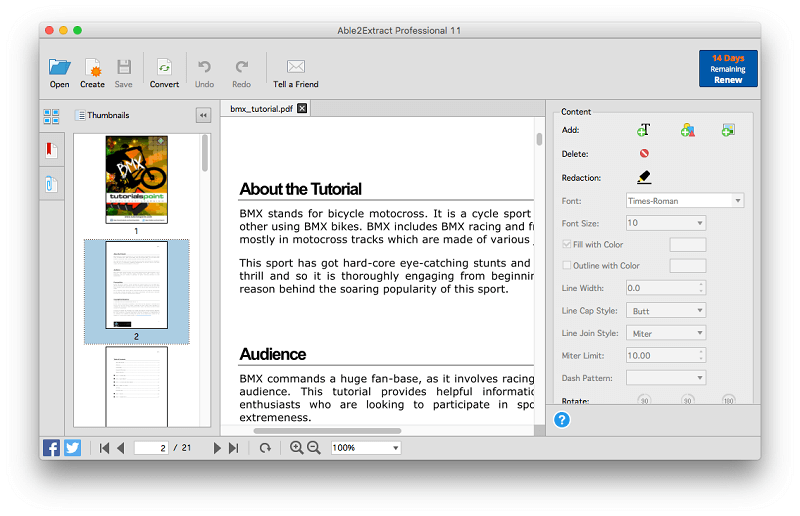Click the page number input field
The width and height of the screenshot is (800, 516).
[151, 448]
